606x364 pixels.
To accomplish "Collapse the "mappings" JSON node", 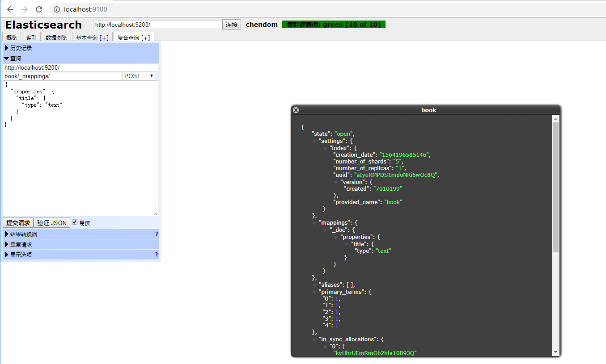I will tap(314, 223).
